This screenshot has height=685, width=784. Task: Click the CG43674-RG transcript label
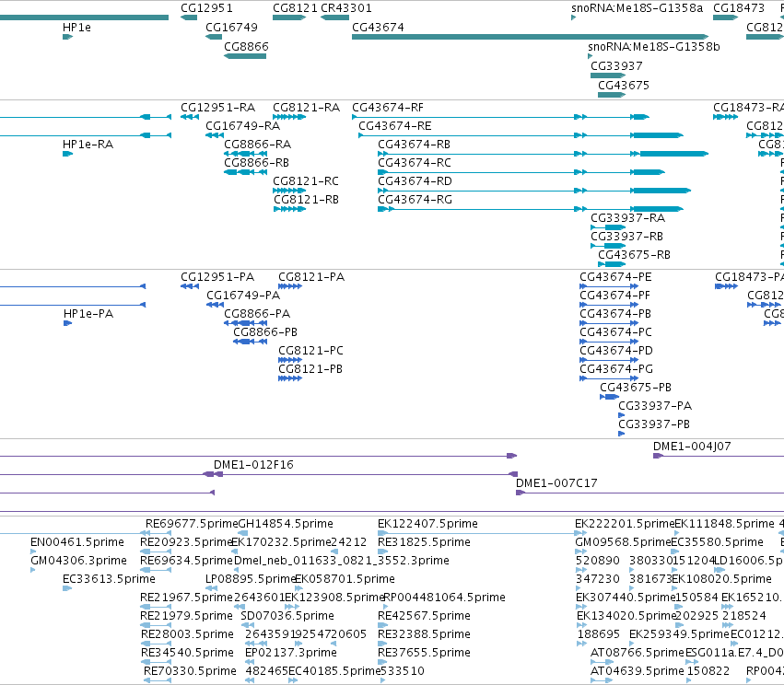click(415, 200)
